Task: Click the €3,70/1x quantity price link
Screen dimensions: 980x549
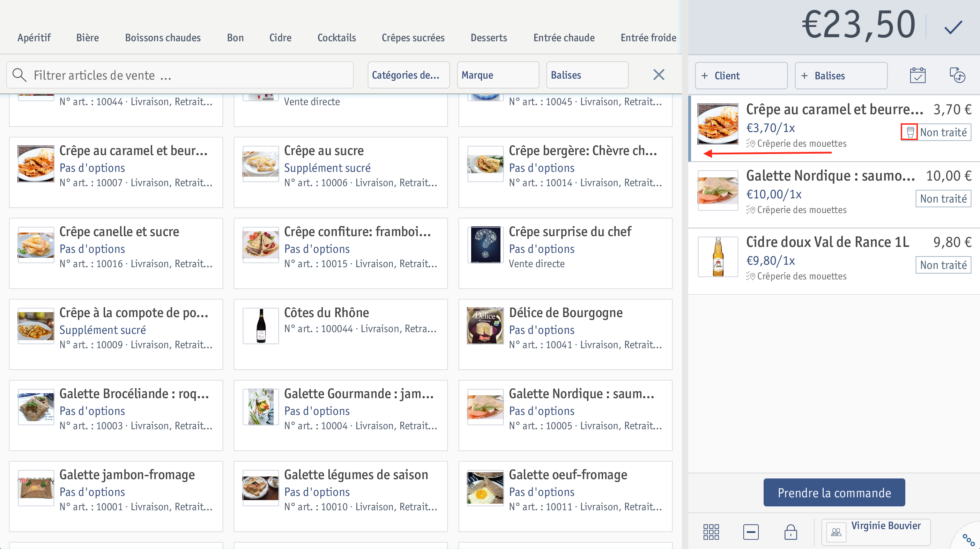Action: coord(770,128)
